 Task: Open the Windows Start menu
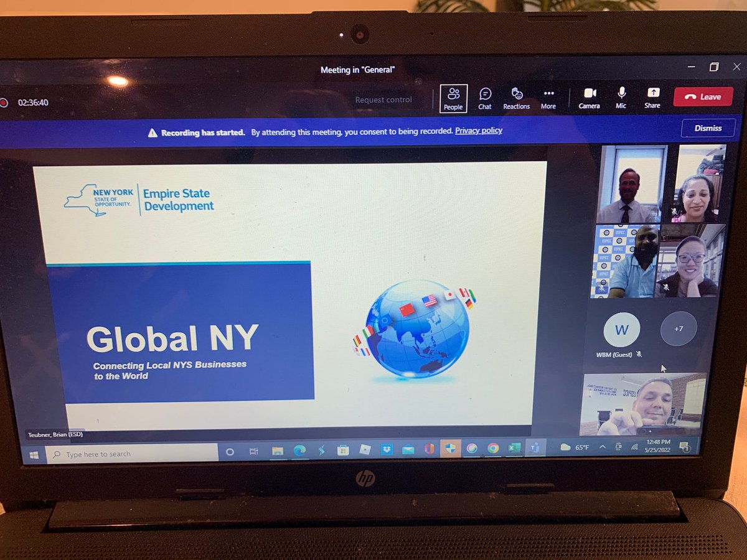pyautogui.click(x=34, y=455)
